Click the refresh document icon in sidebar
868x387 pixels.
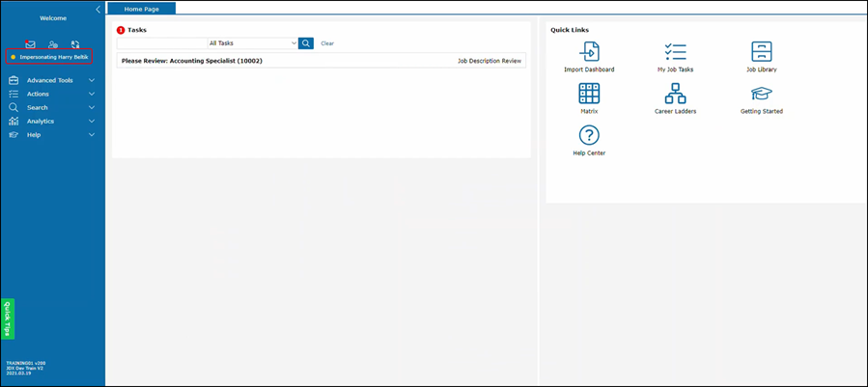(x=75, y=44)
